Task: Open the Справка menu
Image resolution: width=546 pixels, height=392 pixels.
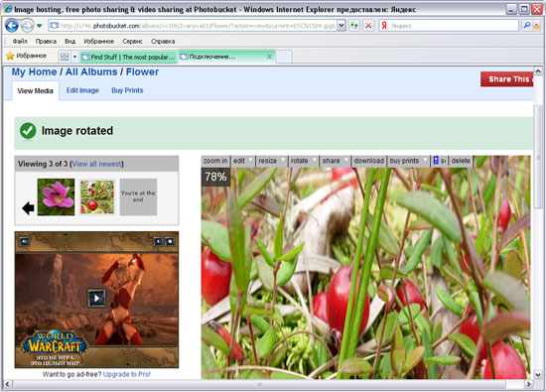Action: [163, 41]
